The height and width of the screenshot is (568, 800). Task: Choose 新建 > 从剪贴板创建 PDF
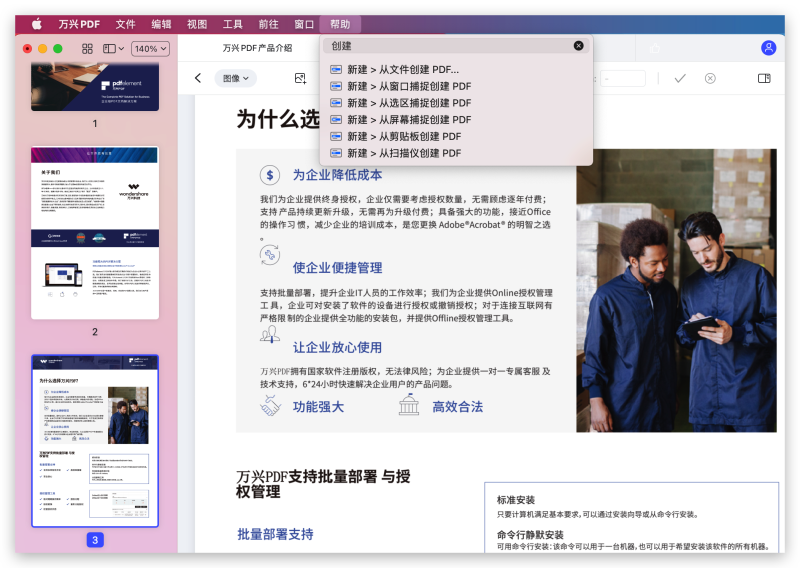click(x=404, y=137)
